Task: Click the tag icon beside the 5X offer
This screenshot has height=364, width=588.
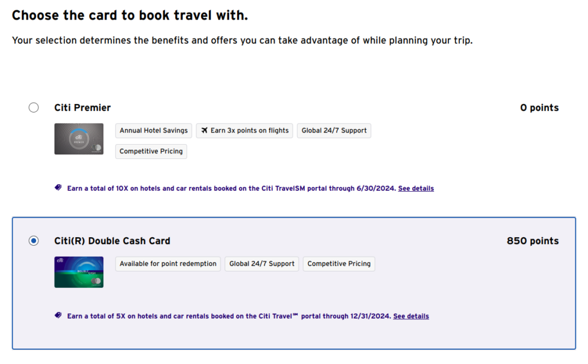Action: (x=58, y=315)
